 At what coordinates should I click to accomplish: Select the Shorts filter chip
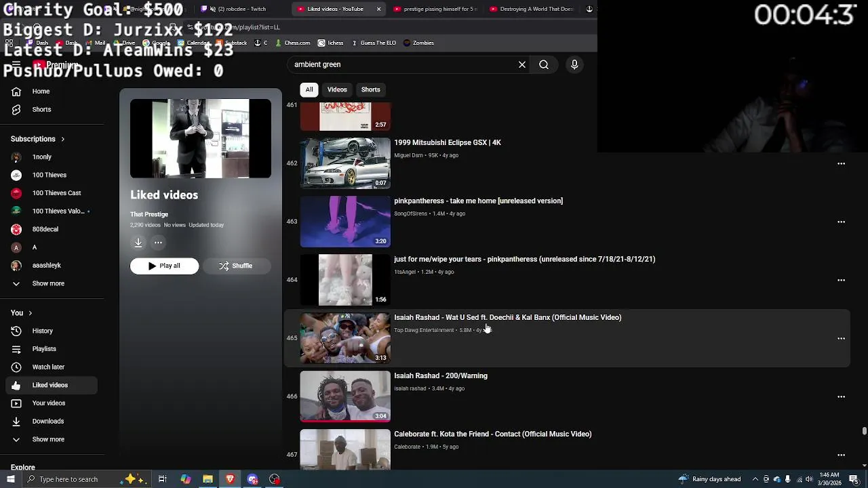tap(370, 89)
